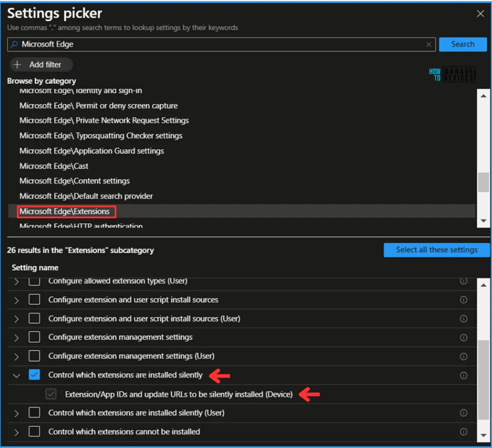Click Extension/App IDs and update URLs label

coord(179,394)
